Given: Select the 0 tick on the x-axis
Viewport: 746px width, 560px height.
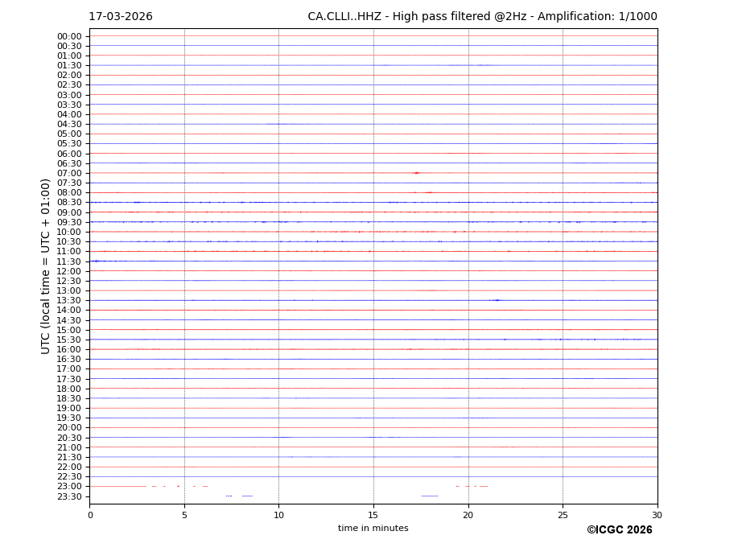Looking at the screenshot, I should point(90,515).
